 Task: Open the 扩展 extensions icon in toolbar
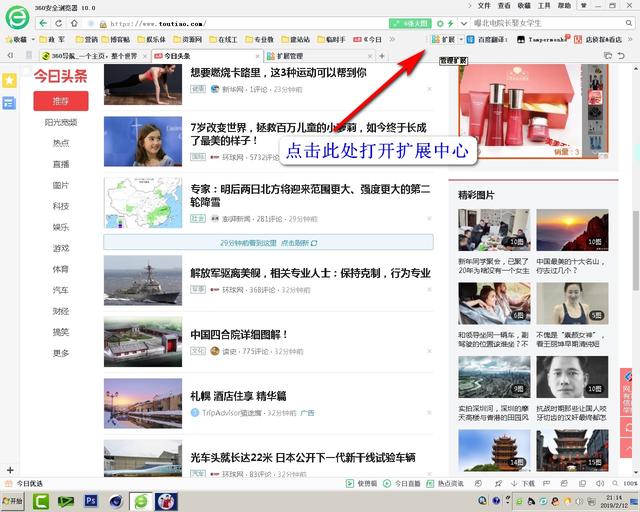click(x=444, y=40)
